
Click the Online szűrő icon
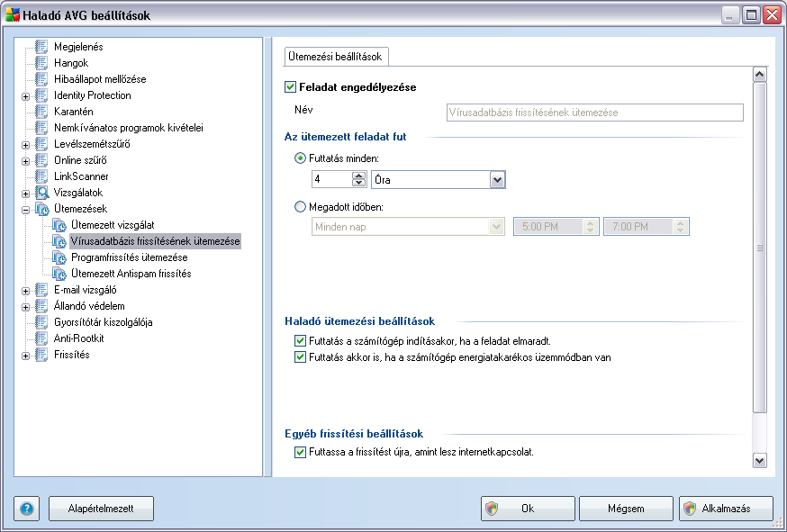[x=41, y=160]
